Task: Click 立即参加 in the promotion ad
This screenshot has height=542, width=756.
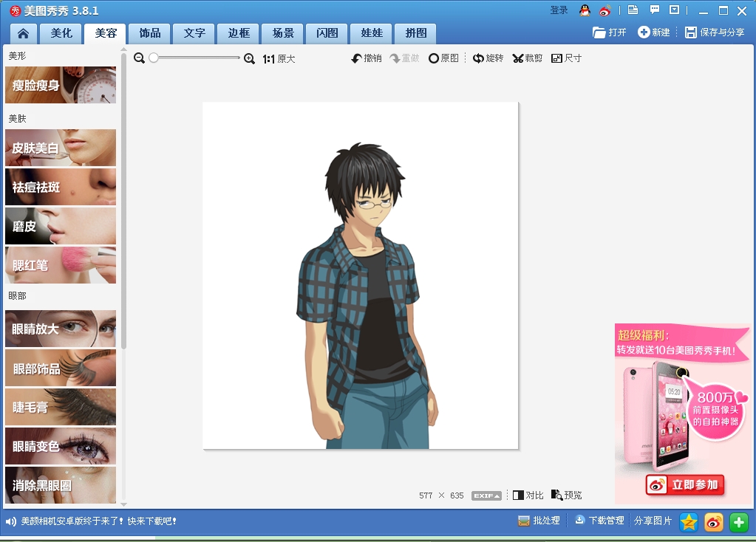Action: click(685, 484)
